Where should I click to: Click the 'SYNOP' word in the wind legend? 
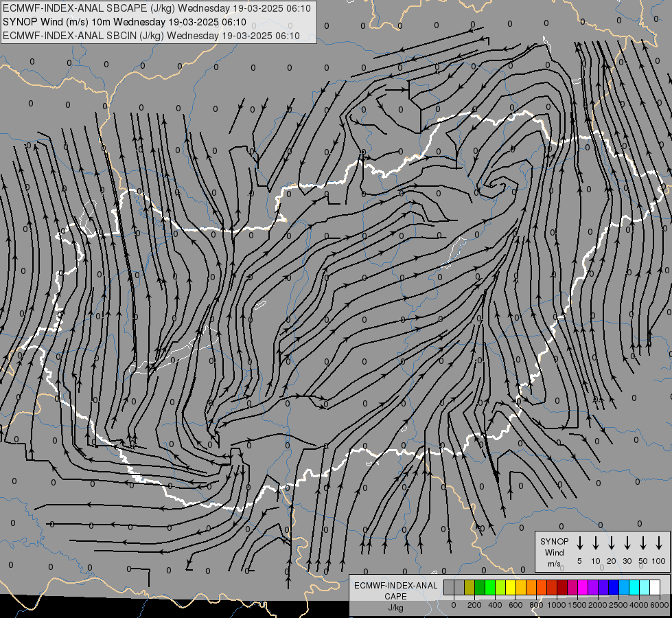554,542
